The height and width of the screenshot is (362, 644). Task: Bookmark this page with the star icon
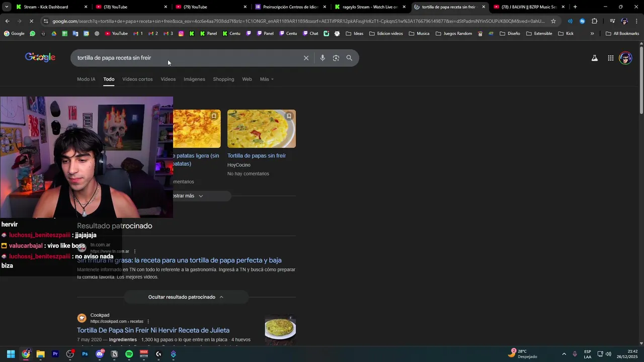pyautogui.click(x=553, y=21)
